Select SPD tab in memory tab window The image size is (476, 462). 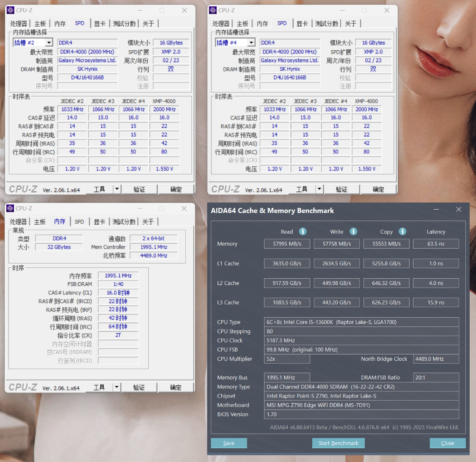79,222
